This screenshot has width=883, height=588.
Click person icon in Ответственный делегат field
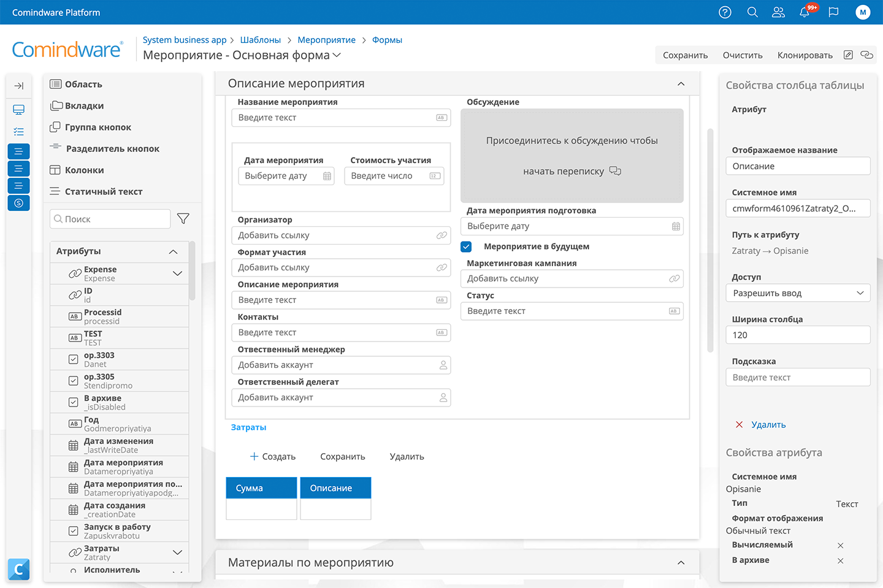443,397
